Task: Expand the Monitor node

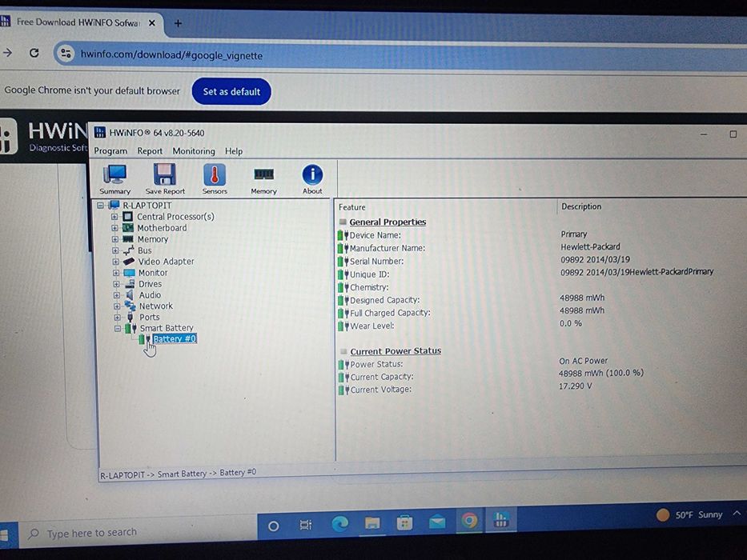Action: [116, 273]
